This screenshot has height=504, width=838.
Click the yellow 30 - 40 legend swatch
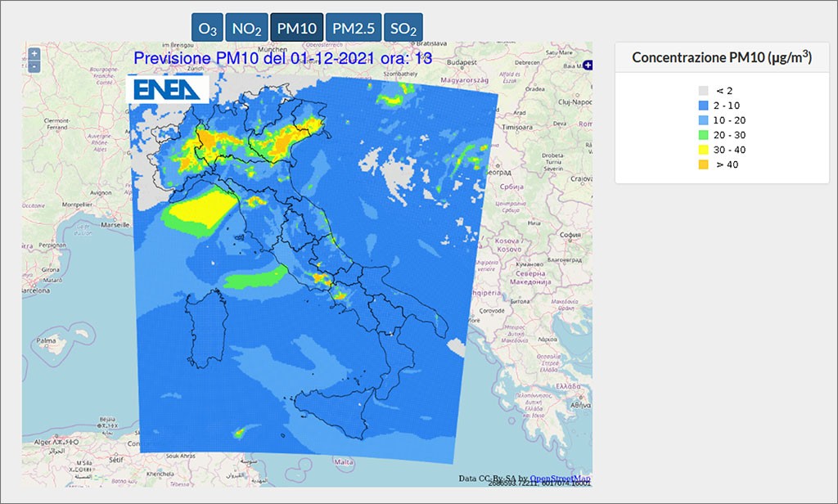point(703,150)
